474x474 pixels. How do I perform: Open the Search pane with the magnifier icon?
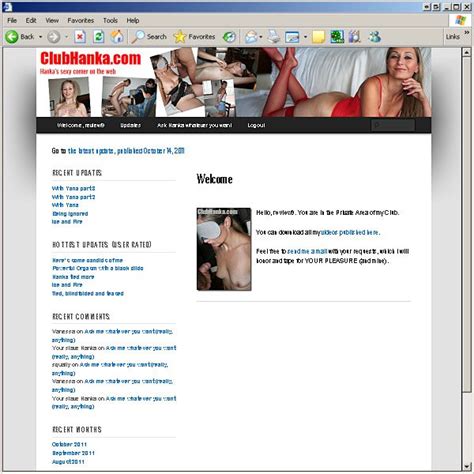point(149,37)
